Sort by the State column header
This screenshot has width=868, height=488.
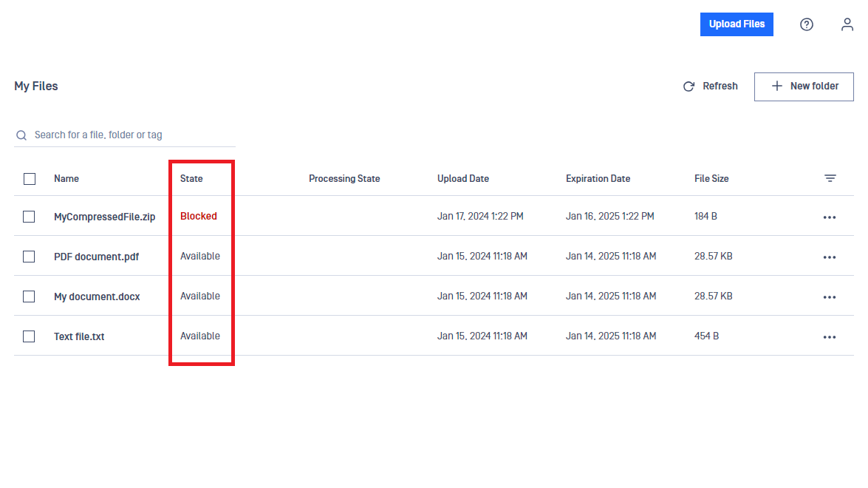pyautogui.click(x=191, y=178)
